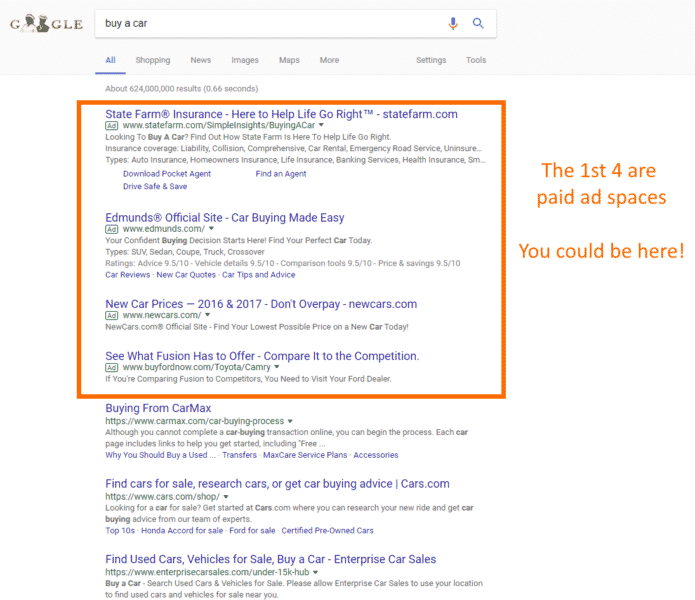Screen dimensions: 695x600
Task: Click the Car Tips and Advice sitelink
Action: [x=259, y=275]
